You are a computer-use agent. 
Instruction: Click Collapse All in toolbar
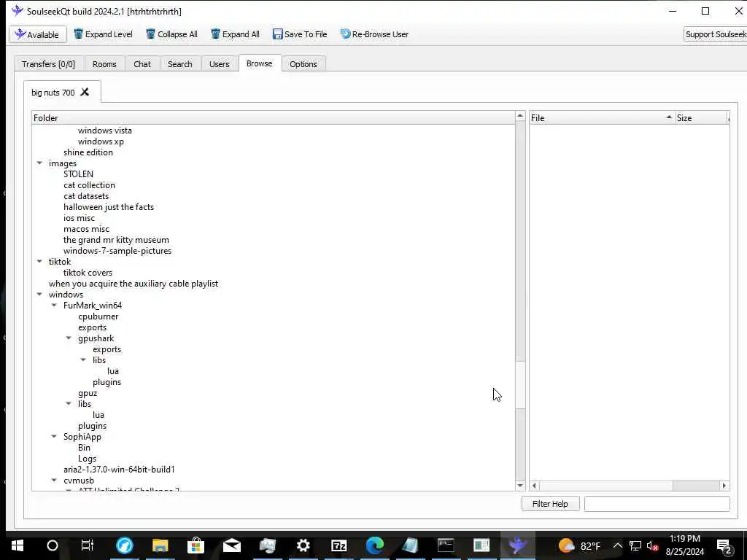171,34
